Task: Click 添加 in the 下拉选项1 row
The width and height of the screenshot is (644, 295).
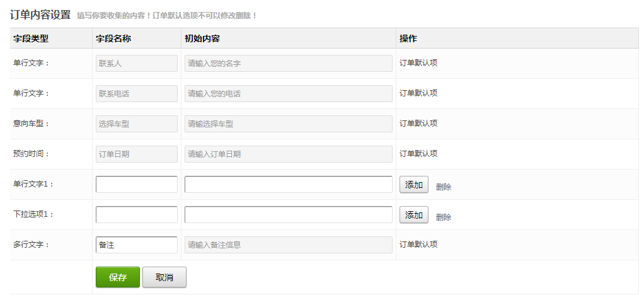Action: pyautogui.click(x=413, y=215)
